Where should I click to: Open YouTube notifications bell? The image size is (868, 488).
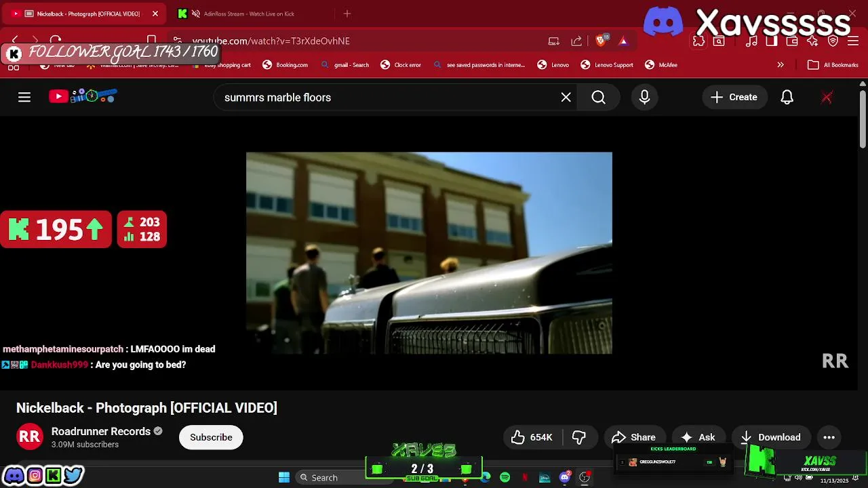tap(787, 97)
